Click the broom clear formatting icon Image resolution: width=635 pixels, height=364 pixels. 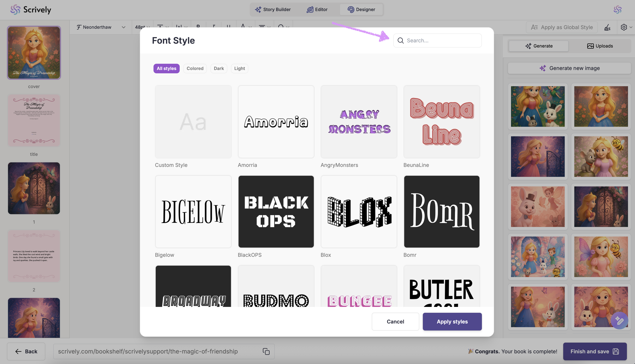[x=608, y=27]
